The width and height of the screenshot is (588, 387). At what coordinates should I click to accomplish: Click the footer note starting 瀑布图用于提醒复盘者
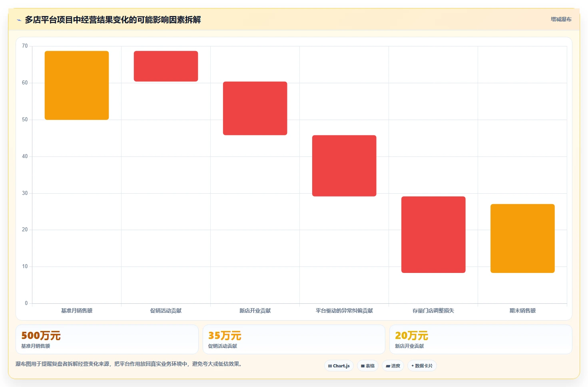click(x=129, y=364)
